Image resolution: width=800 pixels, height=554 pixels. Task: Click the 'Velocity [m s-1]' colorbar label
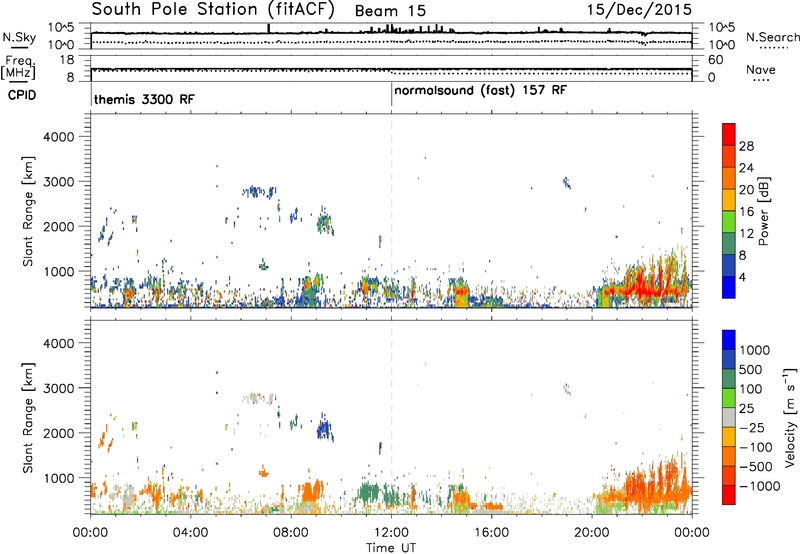[790, 417]
